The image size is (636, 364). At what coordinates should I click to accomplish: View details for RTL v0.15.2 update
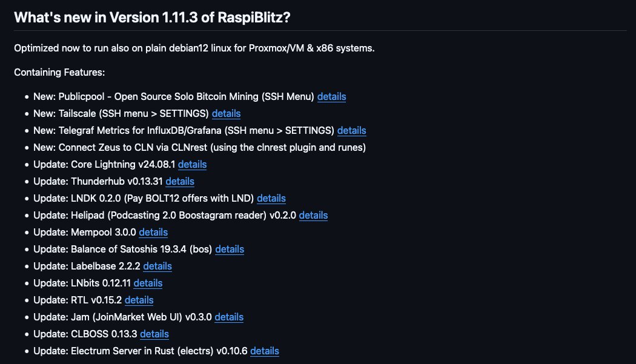coord(139,300)
